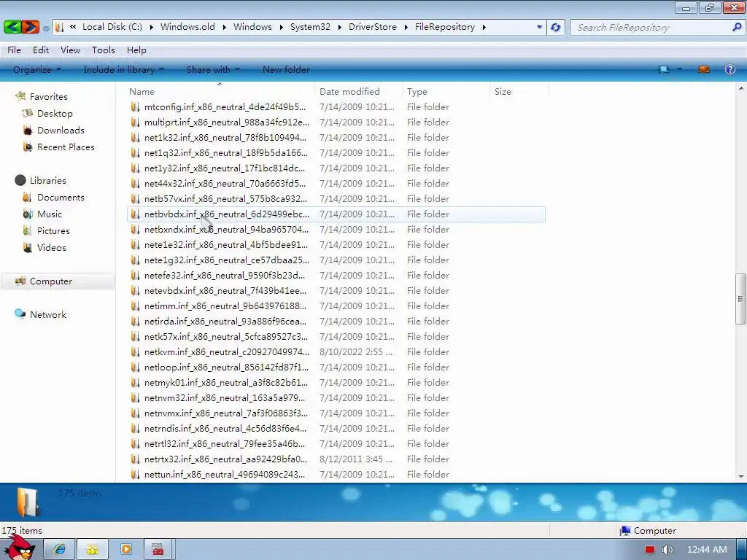Click the vertical scrollbar thumb
The width and height of the screenshot is (747, 560).
click(x=740, y=298)
